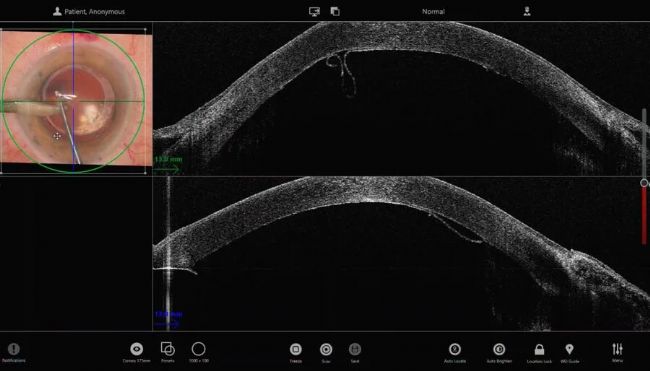This screenshot has height=371, width=650.
Task: Toggle the IRIS Guide pin marker
Action: (570, 349)
